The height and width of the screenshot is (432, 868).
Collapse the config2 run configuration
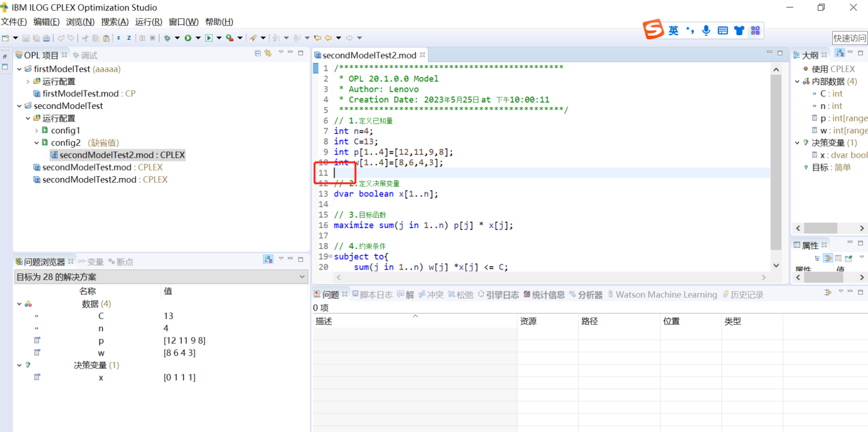pyautogui.click(x=37, y=143)
